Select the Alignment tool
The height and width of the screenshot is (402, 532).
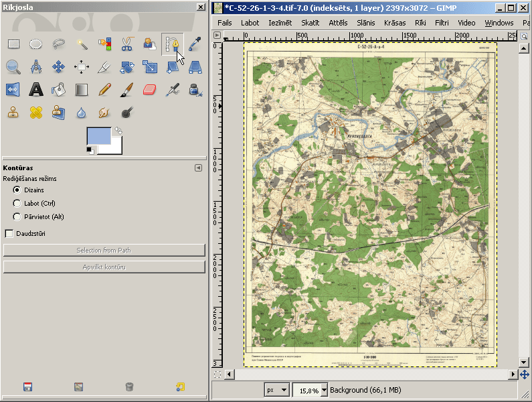[82, 67]
